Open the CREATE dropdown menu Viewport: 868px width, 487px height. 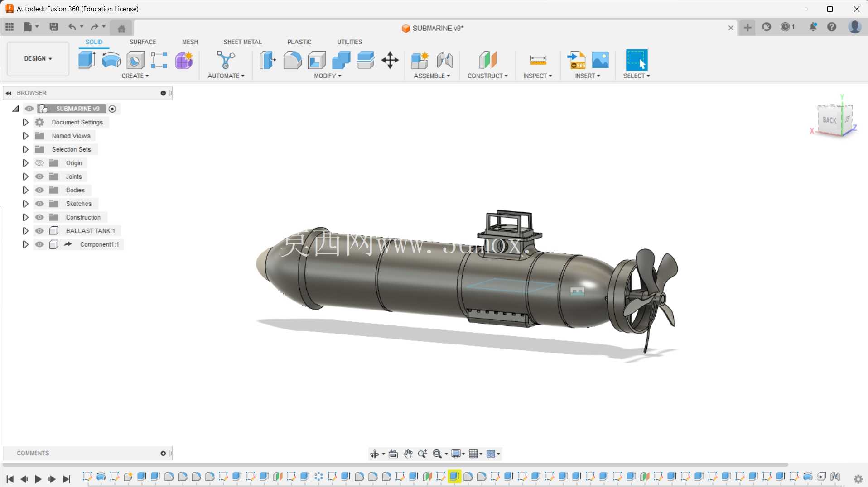click(135, 76)
